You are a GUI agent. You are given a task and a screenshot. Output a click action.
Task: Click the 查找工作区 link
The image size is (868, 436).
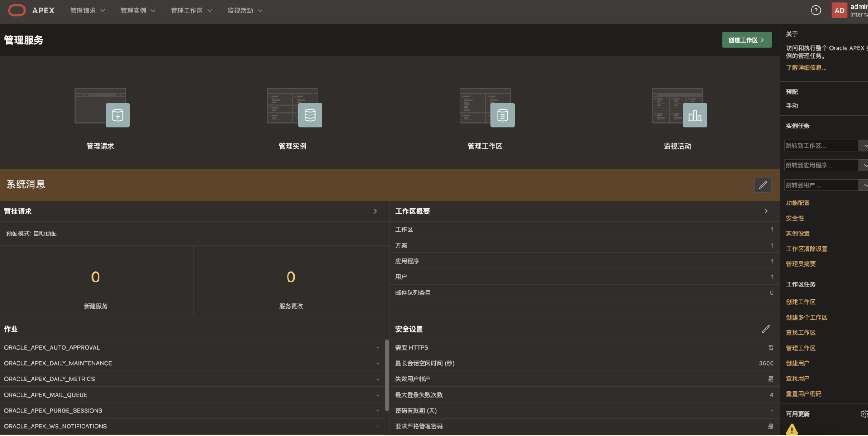tap(801, 333)
